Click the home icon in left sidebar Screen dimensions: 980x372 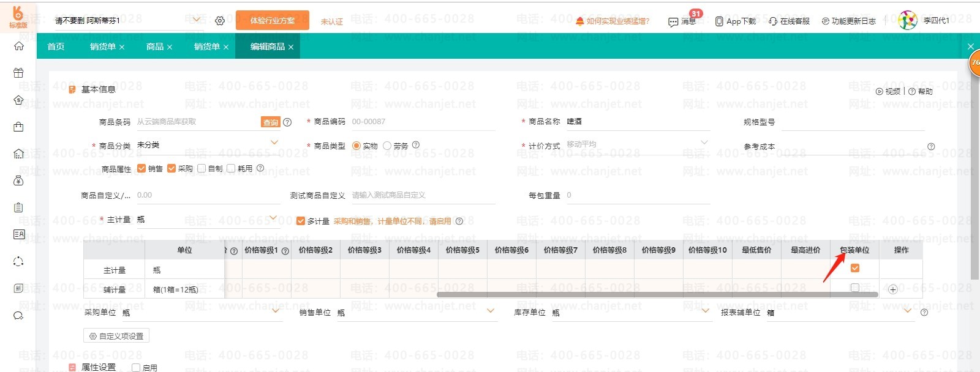(x=18, y=46)
